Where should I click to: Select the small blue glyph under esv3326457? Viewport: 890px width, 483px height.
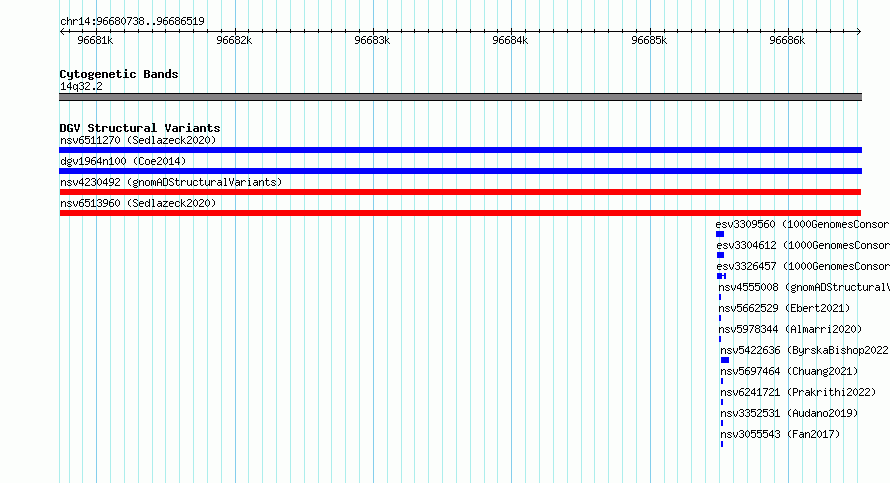pyautogui.click(x=721, y=276)
